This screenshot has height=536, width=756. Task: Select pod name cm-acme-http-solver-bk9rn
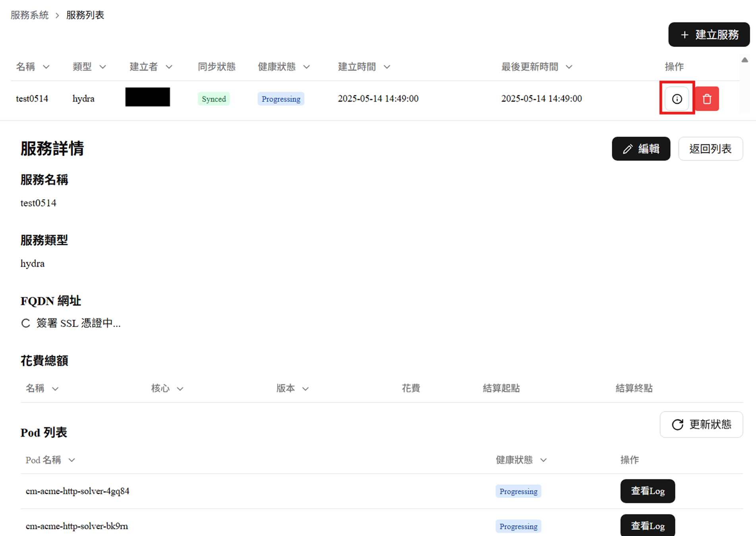(x=77, y=526)
